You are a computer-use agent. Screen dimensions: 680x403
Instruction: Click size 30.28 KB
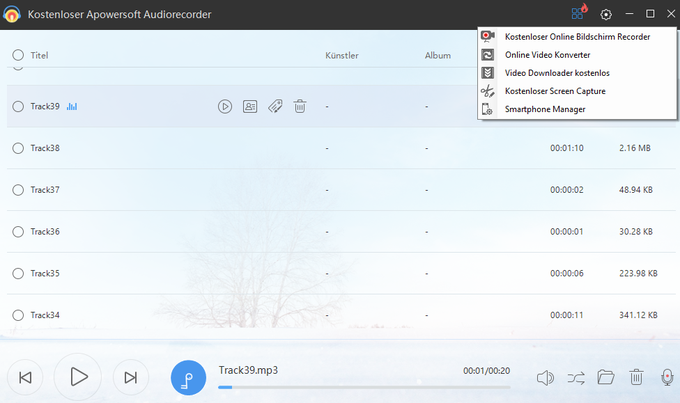click(636, 232)
